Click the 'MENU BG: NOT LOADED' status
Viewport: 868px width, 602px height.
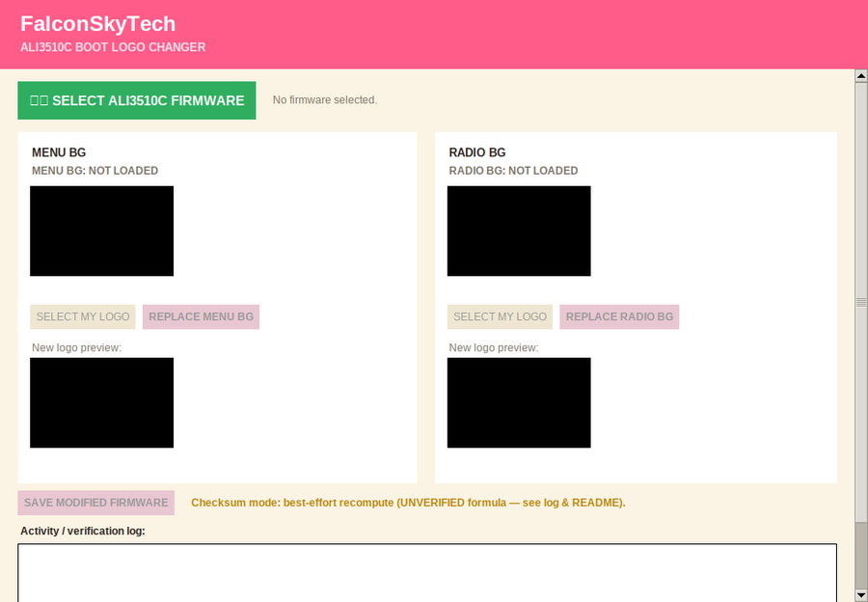(x=95, y=171)
